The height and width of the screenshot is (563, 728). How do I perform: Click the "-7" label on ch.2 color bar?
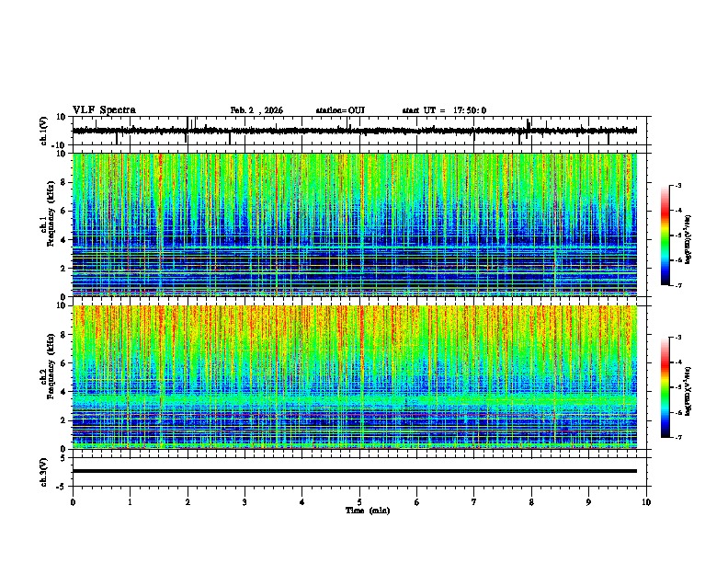point(678,437)
